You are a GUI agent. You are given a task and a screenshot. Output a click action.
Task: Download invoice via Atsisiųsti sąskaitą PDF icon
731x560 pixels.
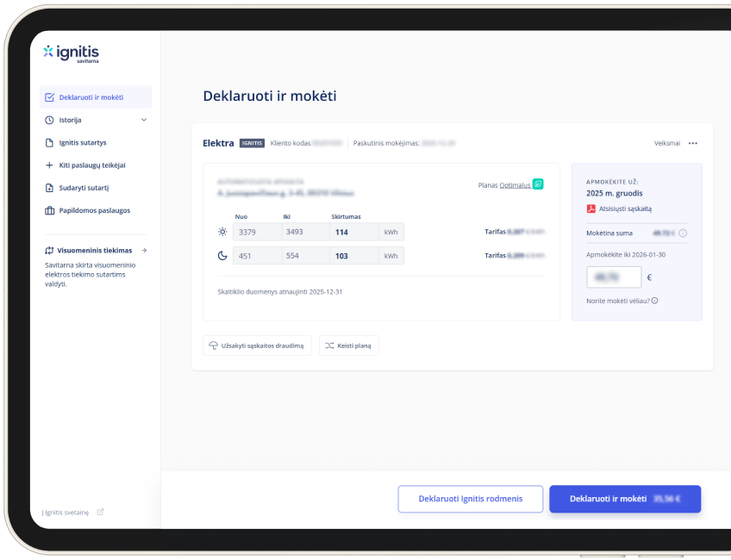tap(590, 209)
